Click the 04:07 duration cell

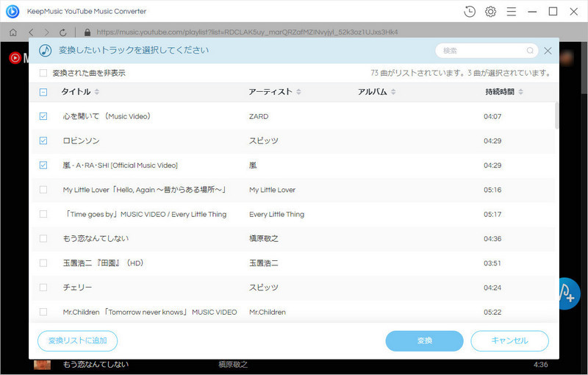click(x=492, y=117)
